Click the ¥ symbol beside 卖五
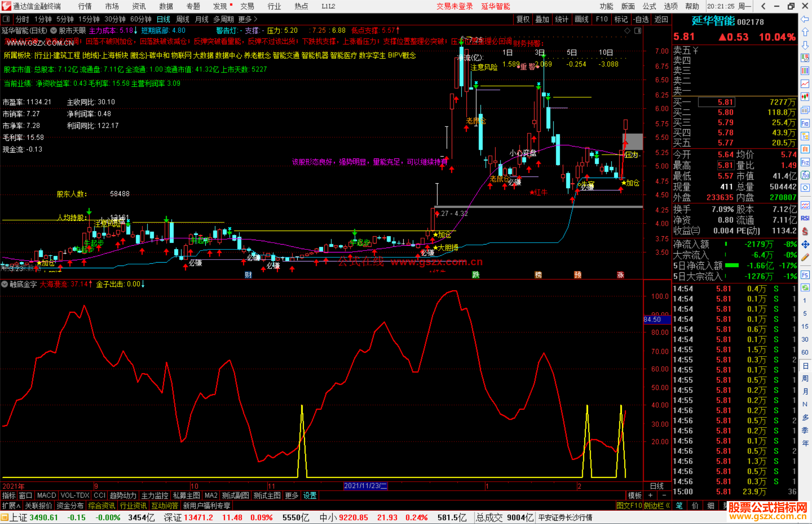The image size is (812, 524). click(695, 50)
